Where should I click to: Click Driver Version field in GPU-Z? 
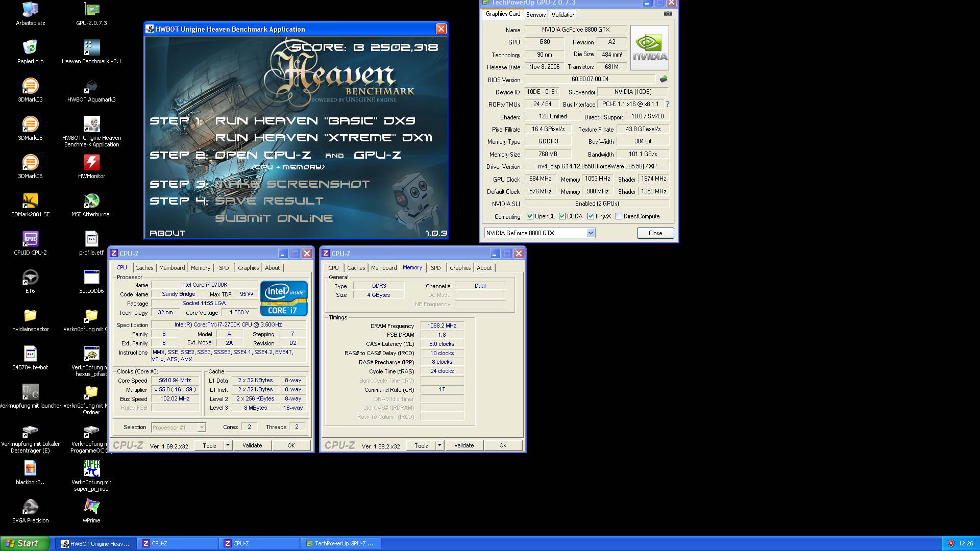[597, 166]
